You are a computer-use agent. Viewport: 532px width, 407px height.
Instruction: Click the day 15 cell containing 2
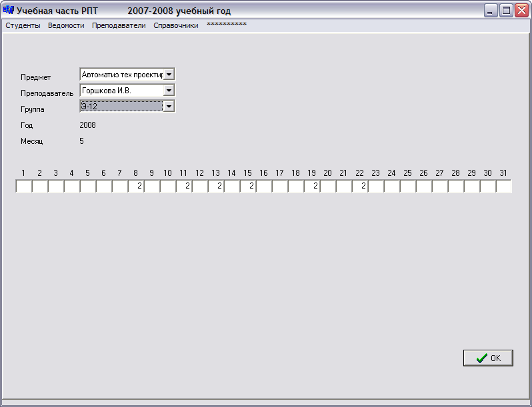point(248,186)
